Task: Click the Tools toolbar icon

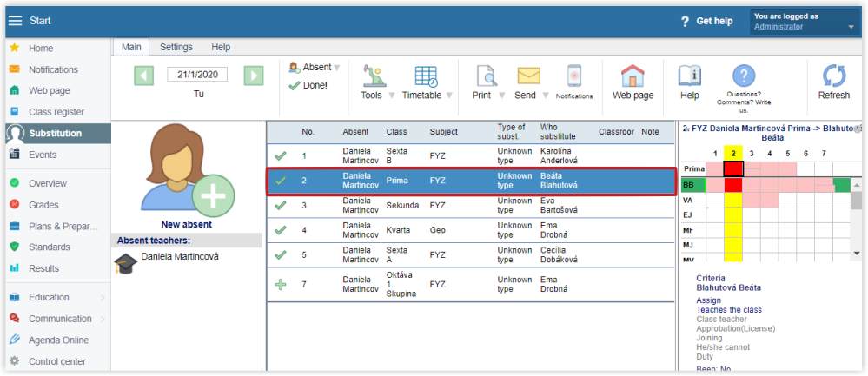Action: [x=374, y=76]
